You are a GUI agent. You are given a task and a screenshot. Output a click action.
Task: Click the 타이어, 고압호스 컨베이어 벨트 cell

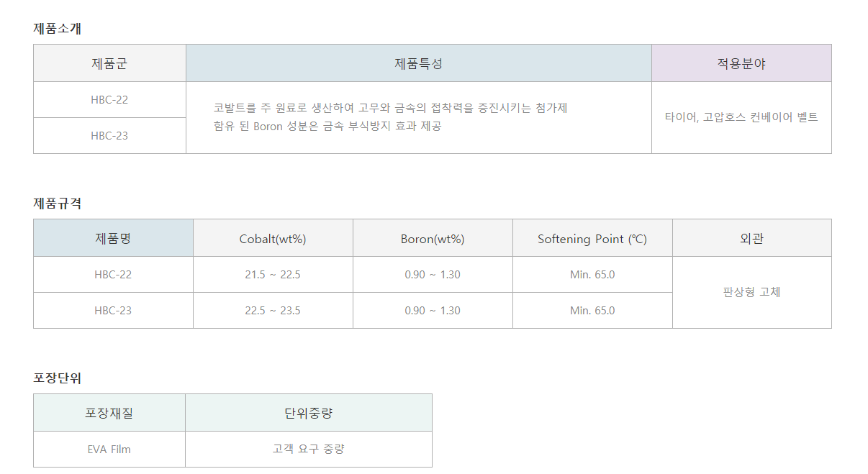(741, 117)
